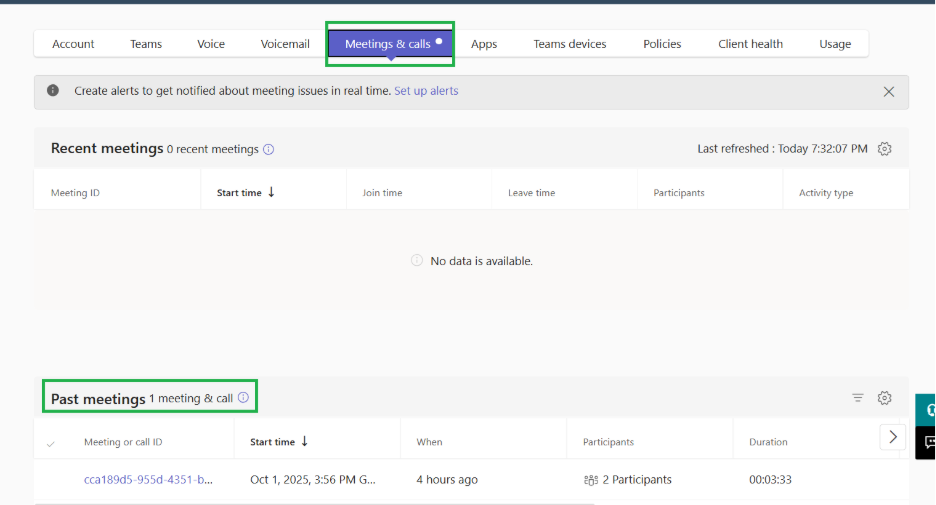Open Recent meetings settings gear
936x505 pixels.
885,149
